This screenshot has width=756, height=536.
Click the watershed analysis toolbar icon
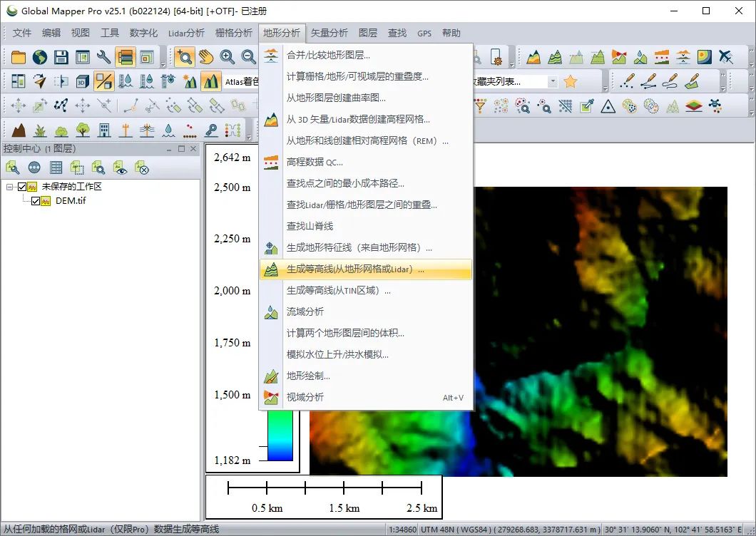640,57
